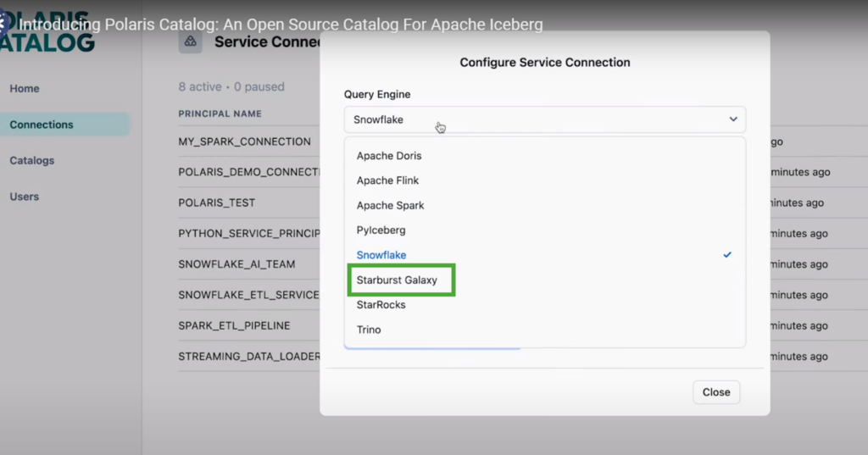868x455 pixels.
Task: Open the Home sidebar item
Action: (25, 89)
